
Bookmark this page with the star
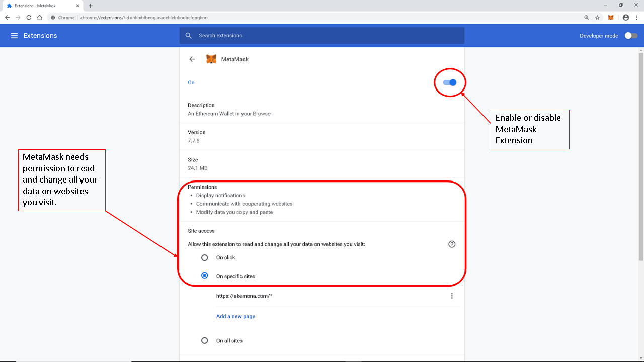(597, 17)
